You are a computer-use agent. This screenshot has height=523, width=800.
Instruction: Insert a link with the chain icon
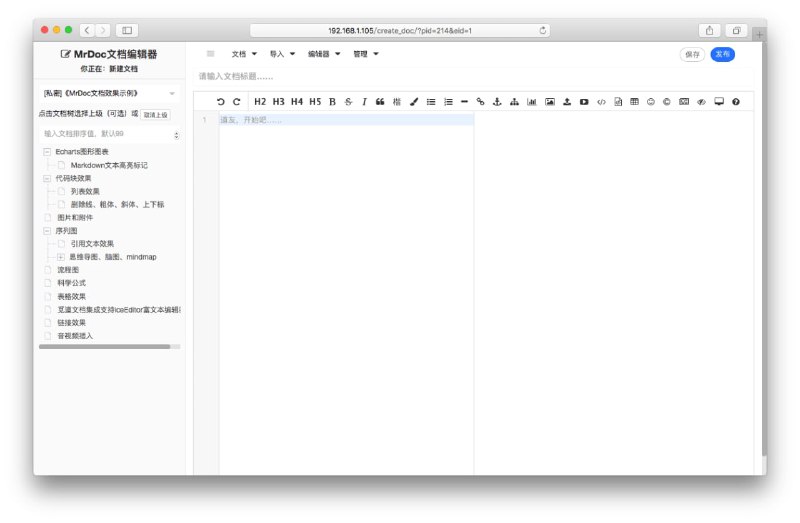click(480, 101)
